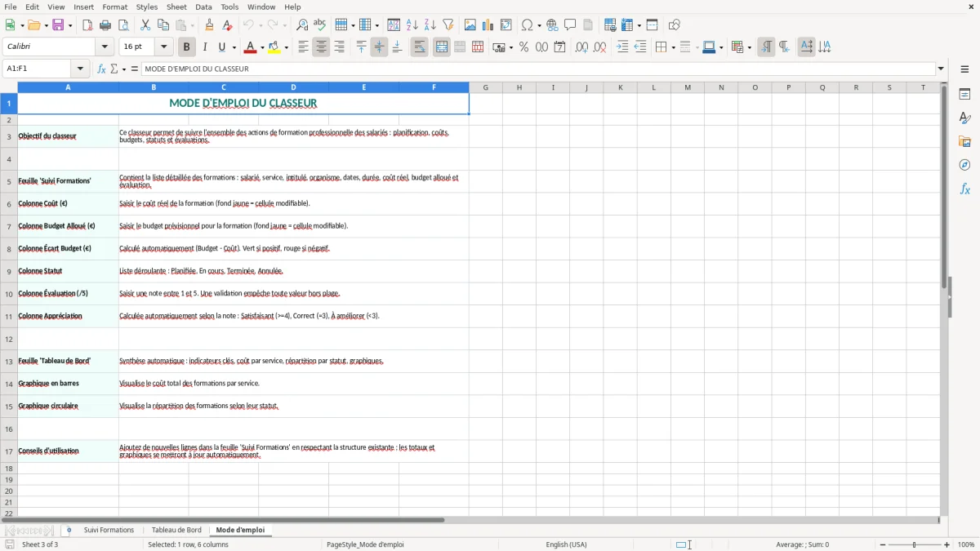Open the font size dropdown

[164, 47]
